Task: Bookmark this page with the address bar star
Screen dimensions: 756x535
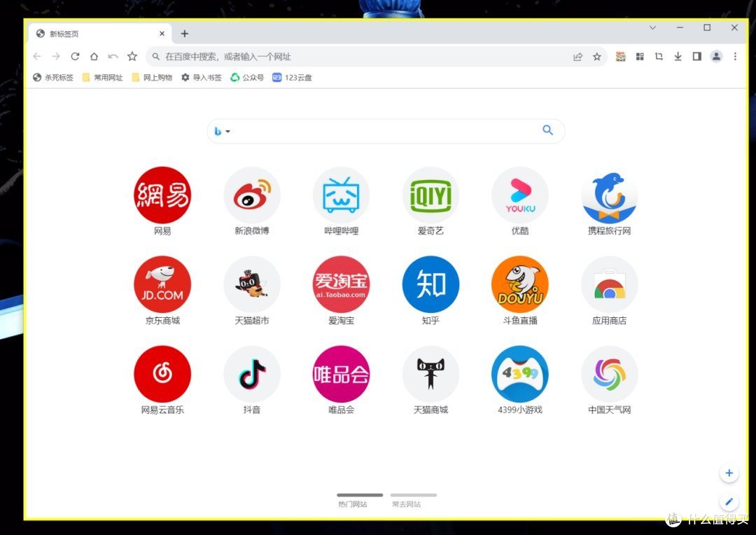Action: (x=597, y=57)
